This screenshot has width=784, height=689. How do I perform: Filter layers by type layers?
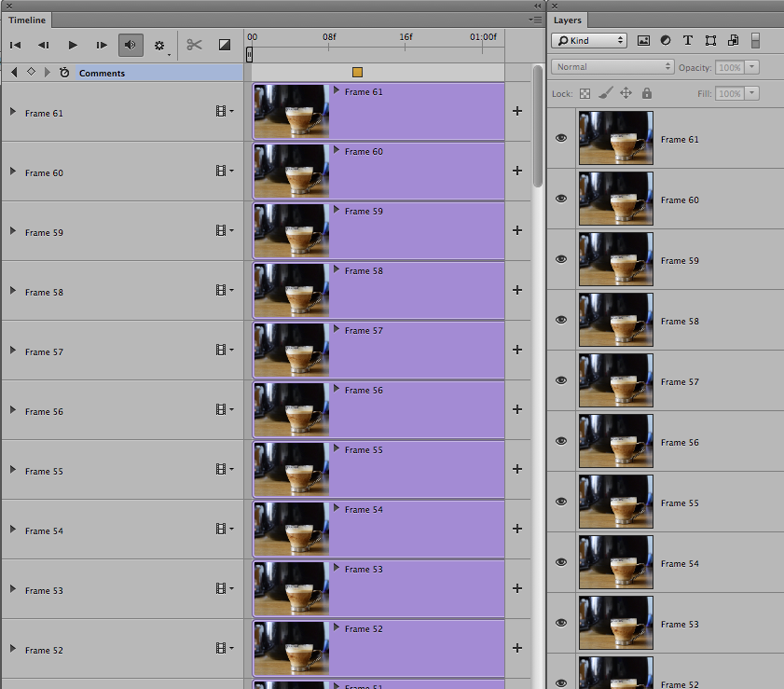click(688, 40)
